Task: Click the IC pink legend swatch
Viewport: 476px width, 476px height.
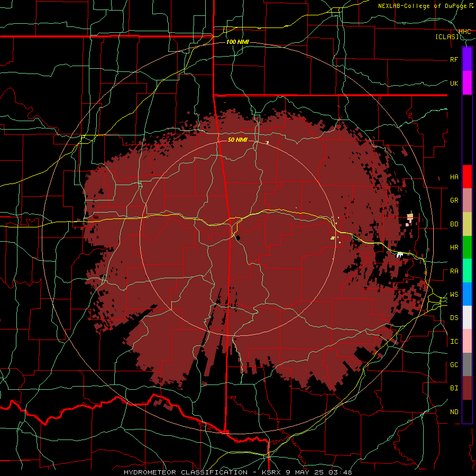Action: point(467,341)
